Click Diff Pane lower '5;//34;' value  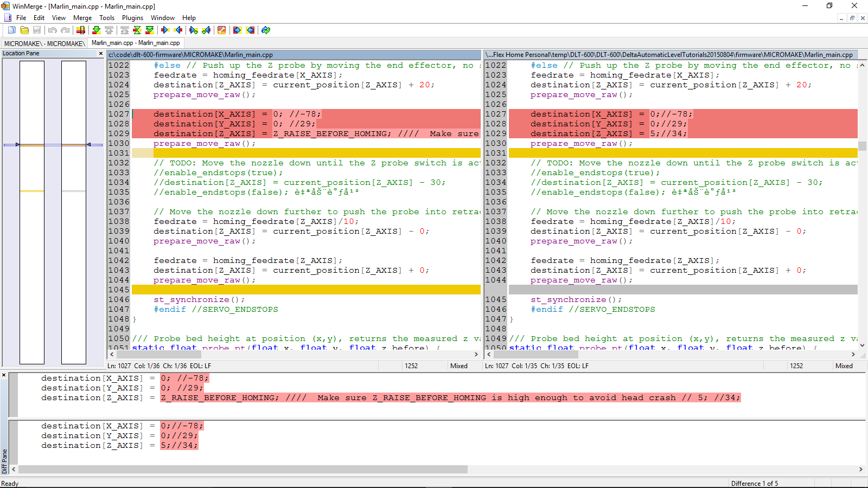coord(179,446)
